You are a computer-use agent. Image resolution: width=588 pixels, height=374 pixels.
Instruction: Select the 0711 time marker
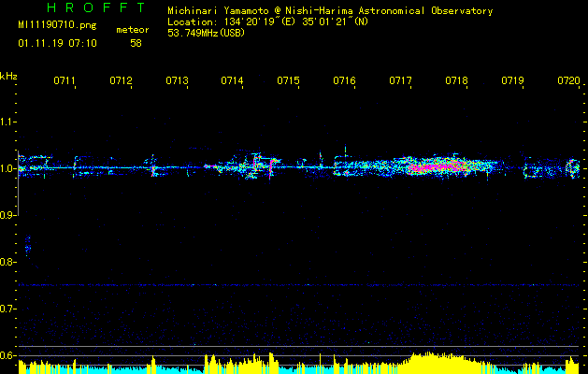click(x=65, y=81)
